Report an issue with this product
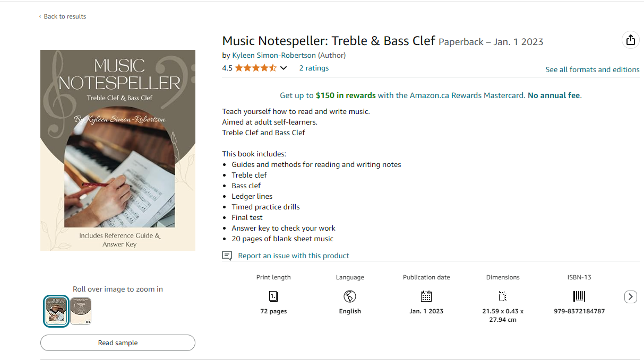The width and height of the screenshot is (644, 360). (294, 256)
